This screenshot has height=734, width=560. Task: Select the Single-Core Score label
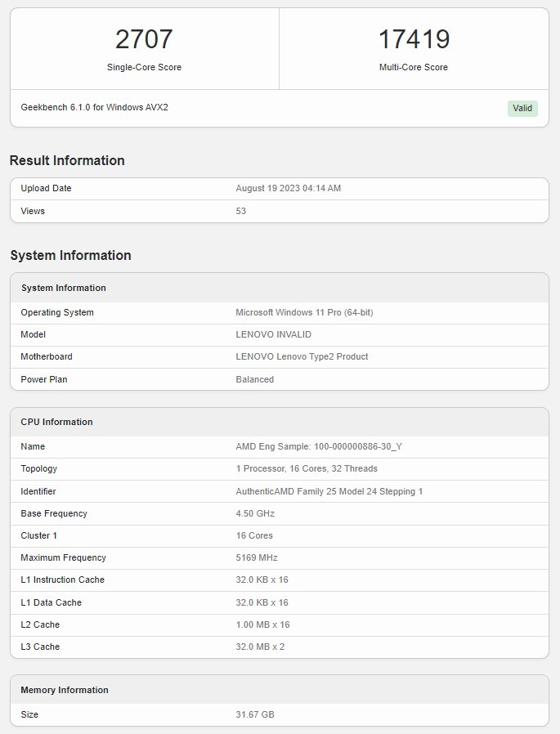click(x=144, y=67)
